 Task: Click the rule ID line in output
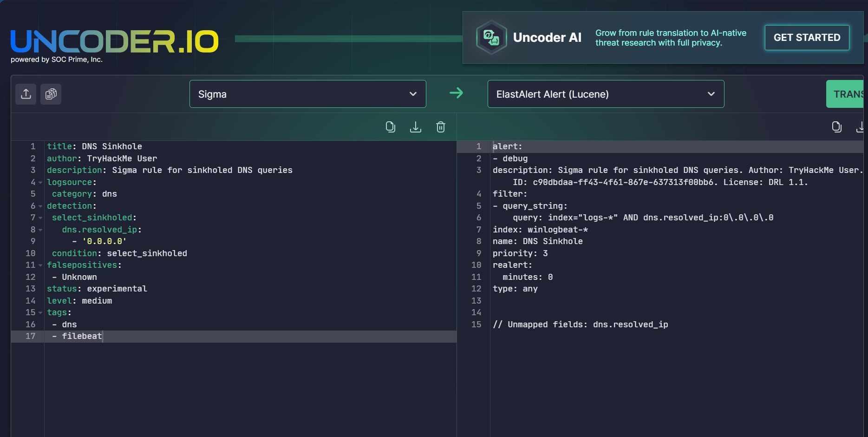[660, 182]
